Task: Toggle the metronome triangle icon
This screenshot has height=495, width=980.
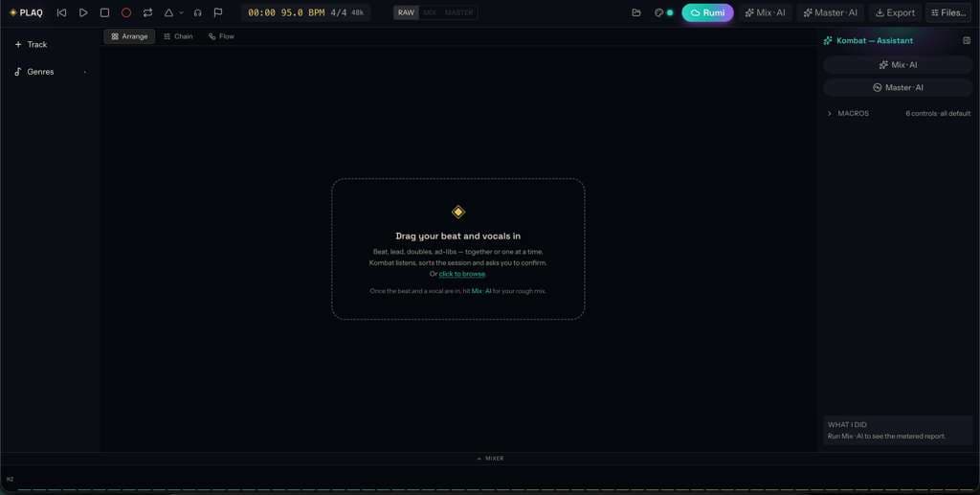Action: [x=168, y=12]
